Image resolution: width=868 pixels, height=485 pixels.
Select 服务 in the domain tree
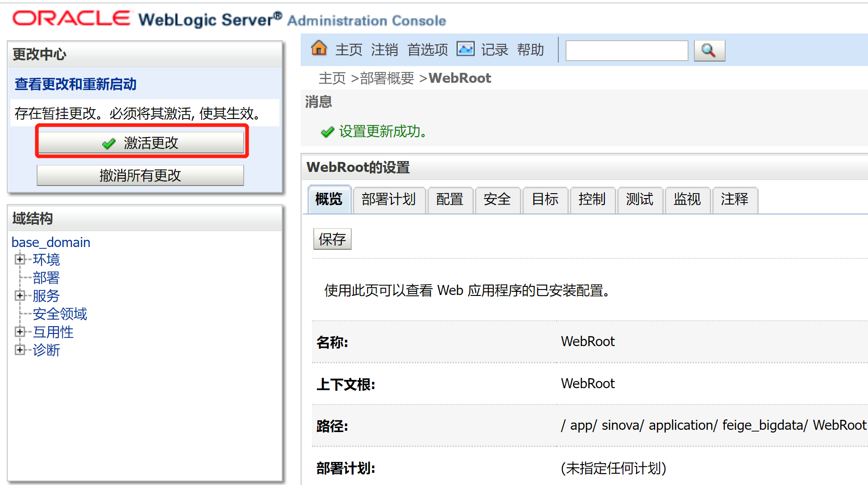coord(46,296)
